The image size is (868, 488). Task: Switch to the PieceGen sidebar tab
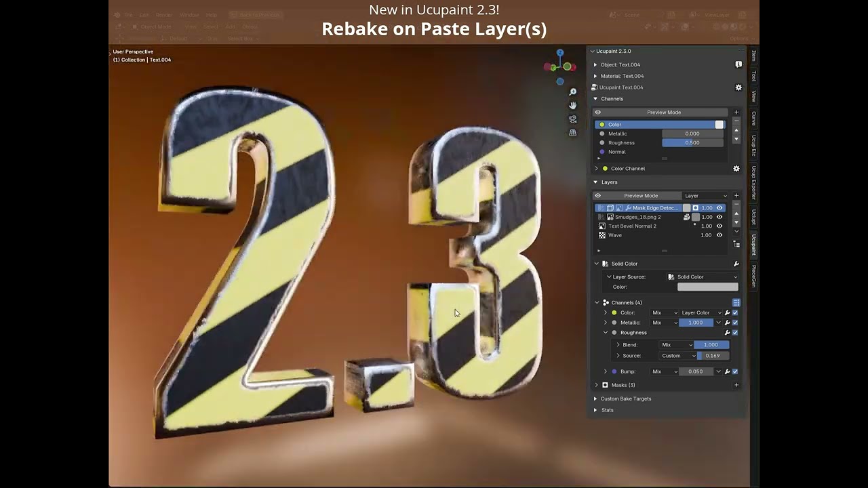753,276
